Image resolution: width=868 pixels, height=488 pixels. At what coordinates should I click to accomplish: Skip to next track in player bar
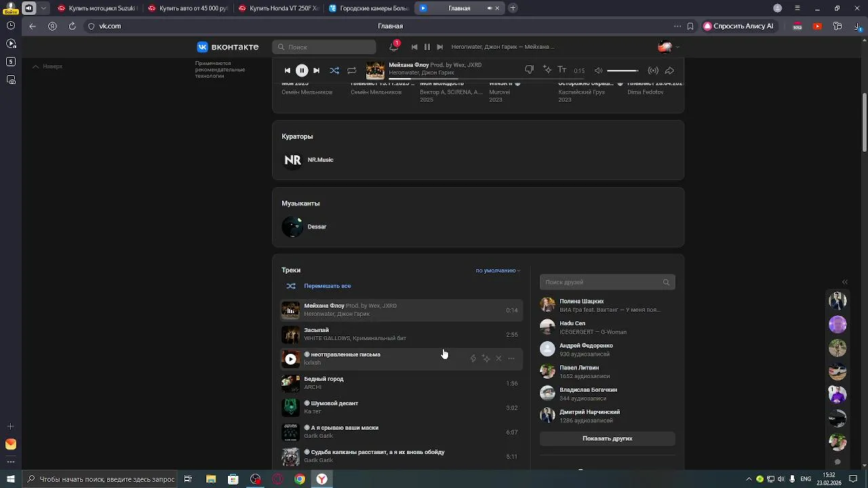click(317, 70)
